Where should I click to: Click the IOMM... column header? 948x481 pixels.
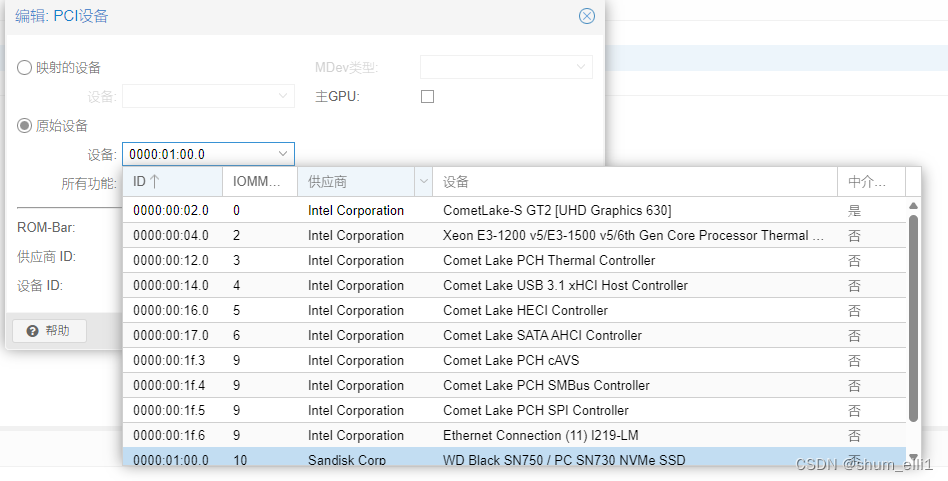point(260,182)
